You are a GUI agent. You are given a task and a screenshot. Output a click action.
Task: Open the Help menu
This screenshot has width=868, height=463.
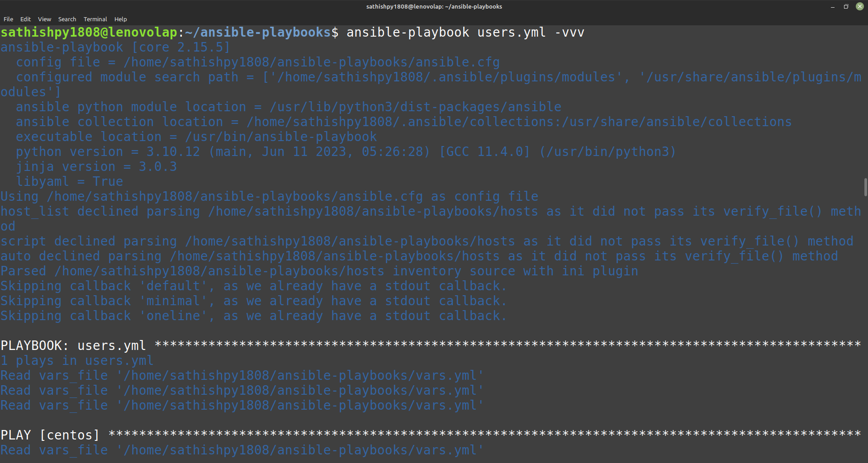point(120,19)
